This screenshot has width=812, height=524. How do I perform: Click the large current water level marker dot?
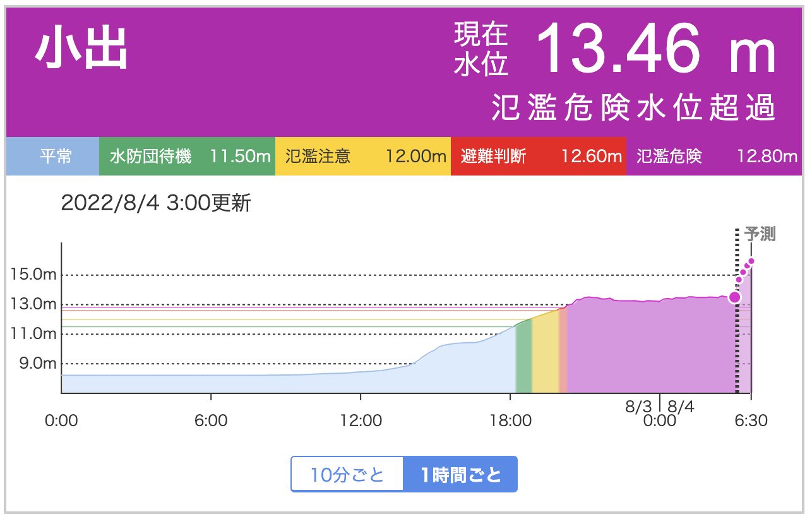click(x=735, y=297)
